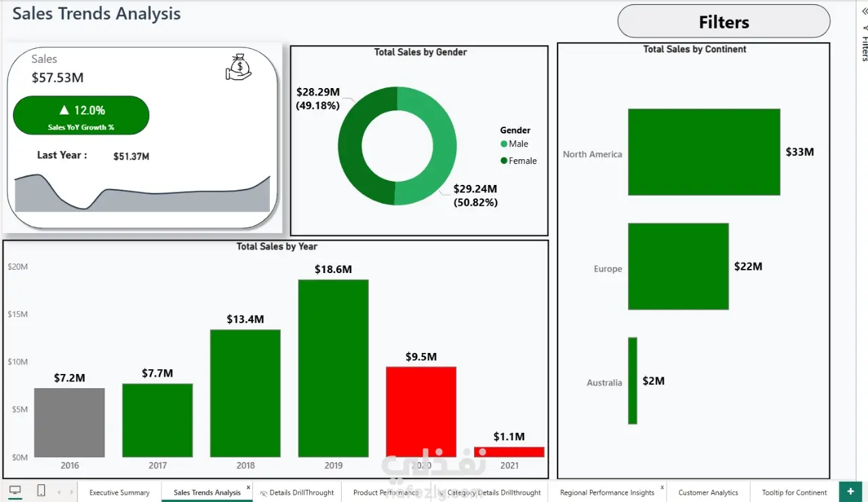Click the $7.7M label above 2017

point(157,373)
